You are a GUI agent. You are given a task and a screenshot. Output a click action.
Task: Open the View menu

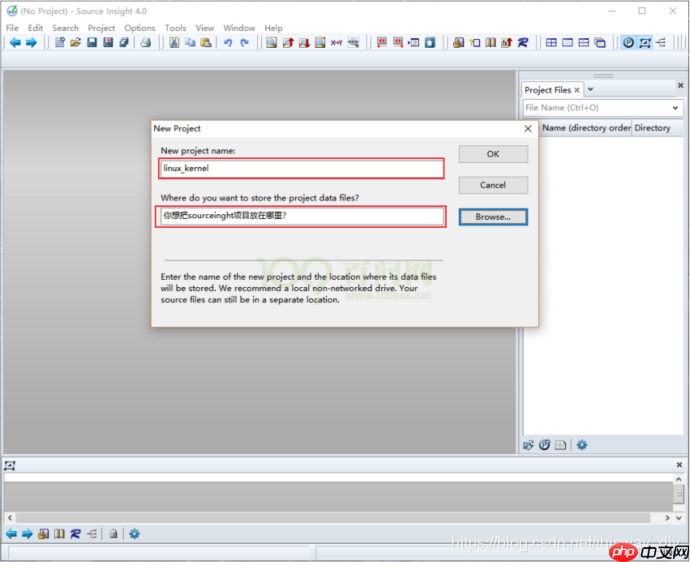tap(205, 28)
